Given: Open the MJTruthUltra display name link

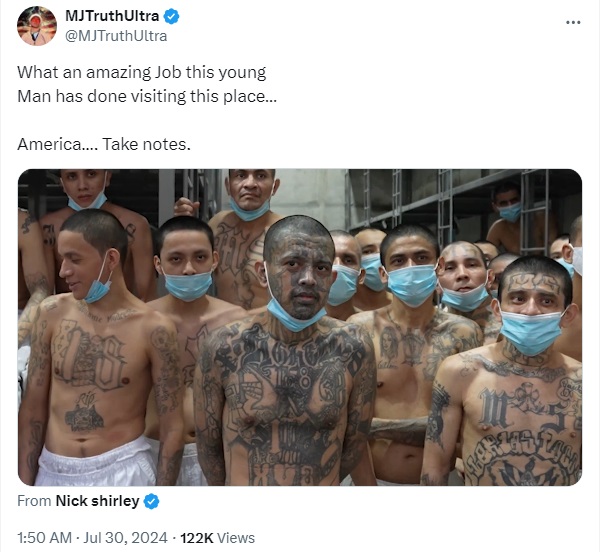Looking at the screenshot, I should (112, 16).
